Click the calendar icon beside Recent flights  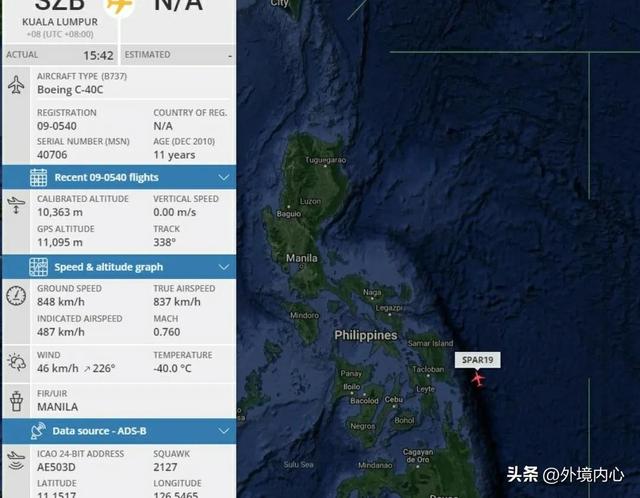click(38, 178)
